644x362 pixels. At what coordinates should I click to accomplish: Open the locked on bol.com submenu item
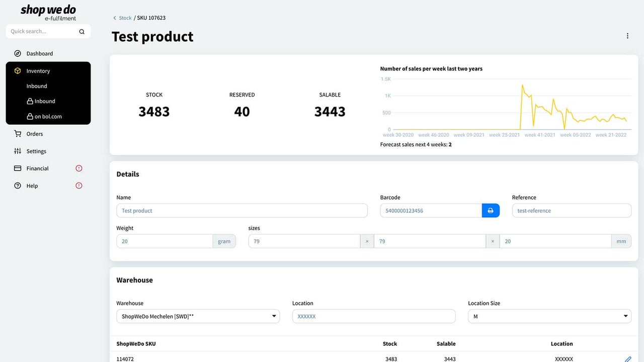coord(44,116)
